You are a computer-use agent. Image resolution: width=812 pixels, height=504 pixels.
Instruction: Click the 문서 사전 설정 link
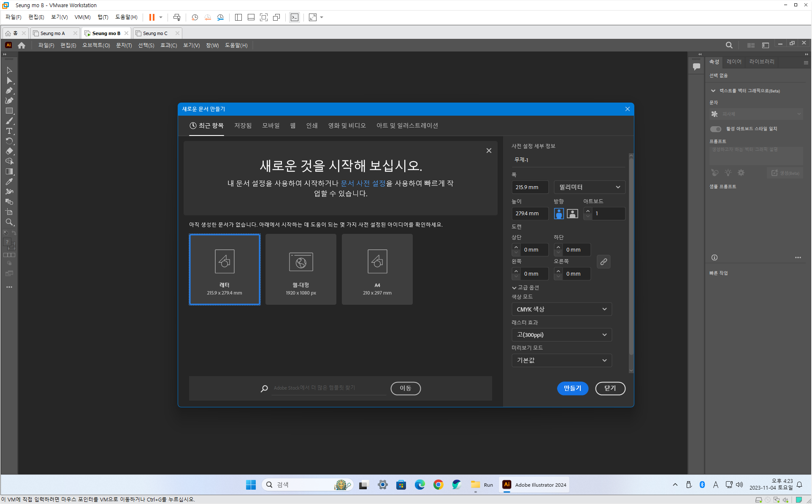[x=363, y=183]
